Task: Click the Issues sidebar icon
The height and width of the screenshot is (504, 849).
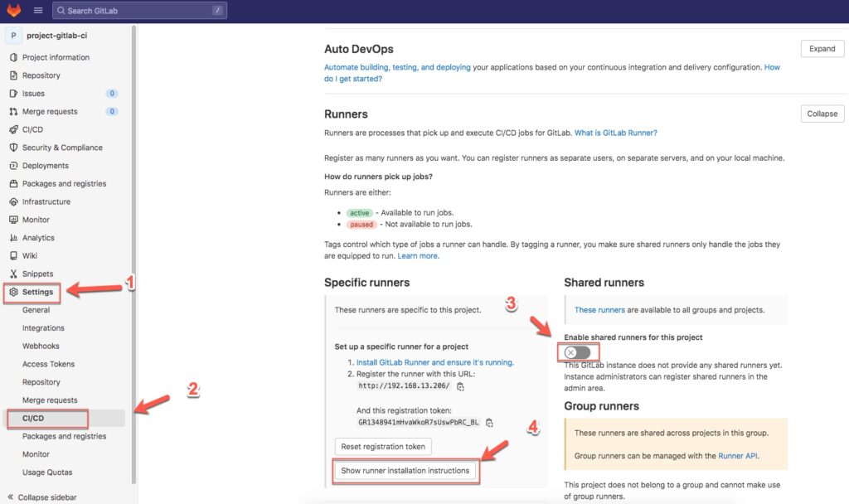Action: pos(13,93)
